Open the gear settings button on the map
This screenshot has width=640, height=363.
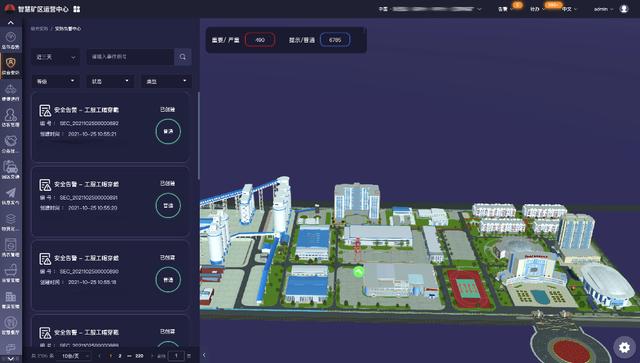(x=624, y=347)
